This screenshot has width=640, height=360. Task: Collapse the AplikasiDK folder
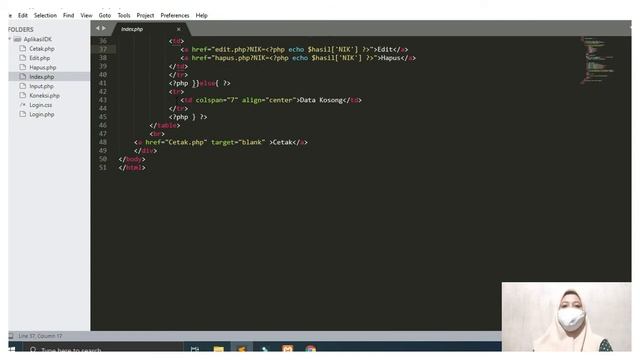(x=10, y=39)
